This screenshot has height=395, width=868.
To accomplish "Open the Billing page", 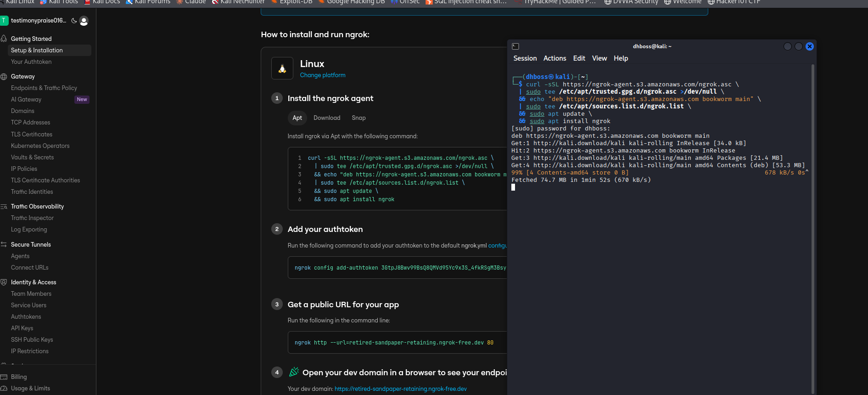I will coord(19,377).
